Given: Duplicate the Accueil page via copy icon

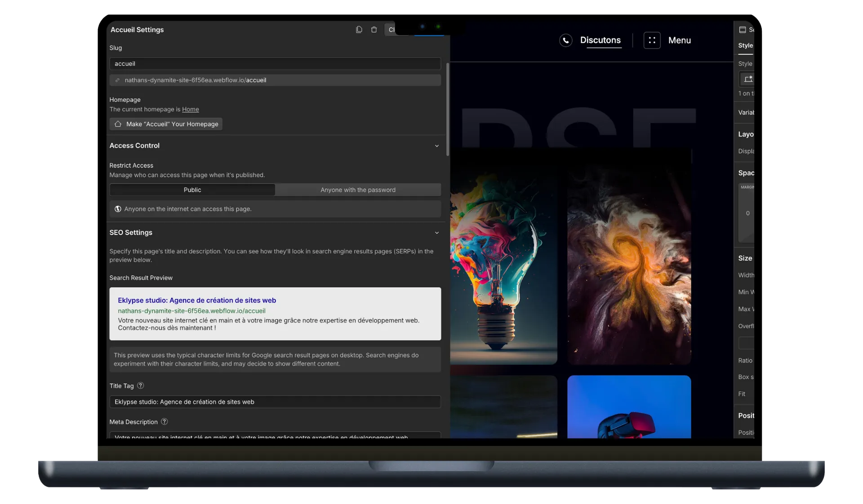Looking at the screenshot, I should tap(359, 30).
